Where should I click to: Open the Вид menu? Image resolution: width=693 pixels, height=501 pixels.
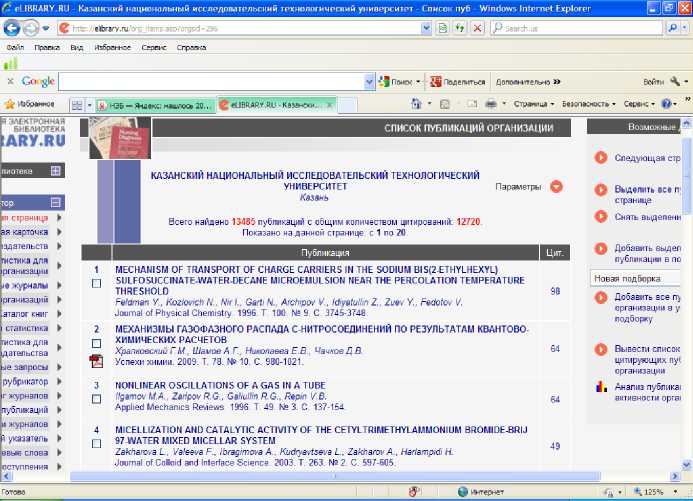[77, 47]
